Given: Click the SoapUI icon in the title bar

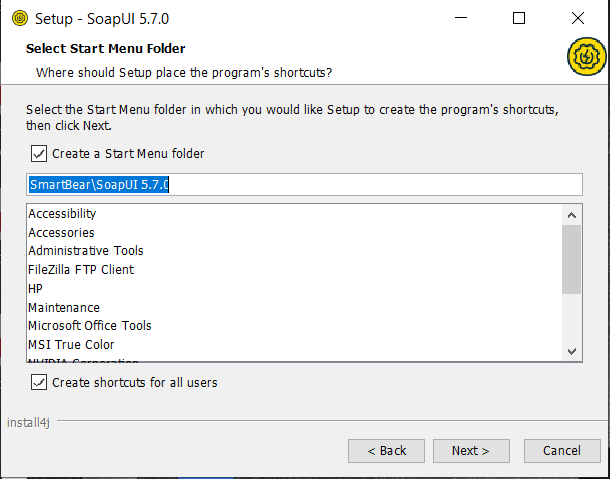Looking at the screenshot, I should pos(20,18).
